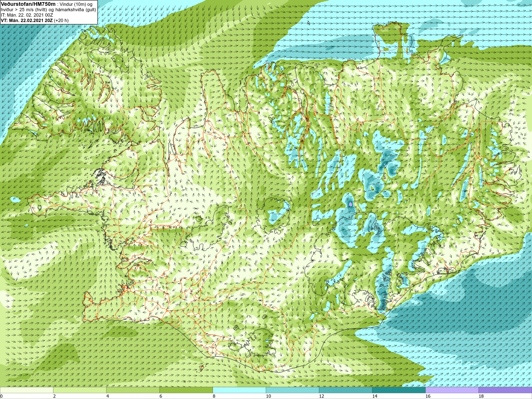
Task: Click the scale label 6
Action: click(x=161, y=396)
